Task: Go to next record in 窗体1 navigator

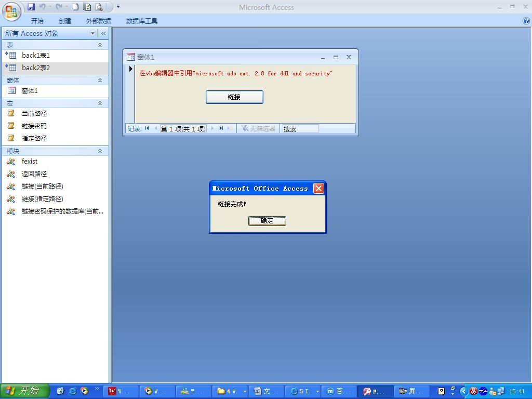Action: click(x=212, y=128)
